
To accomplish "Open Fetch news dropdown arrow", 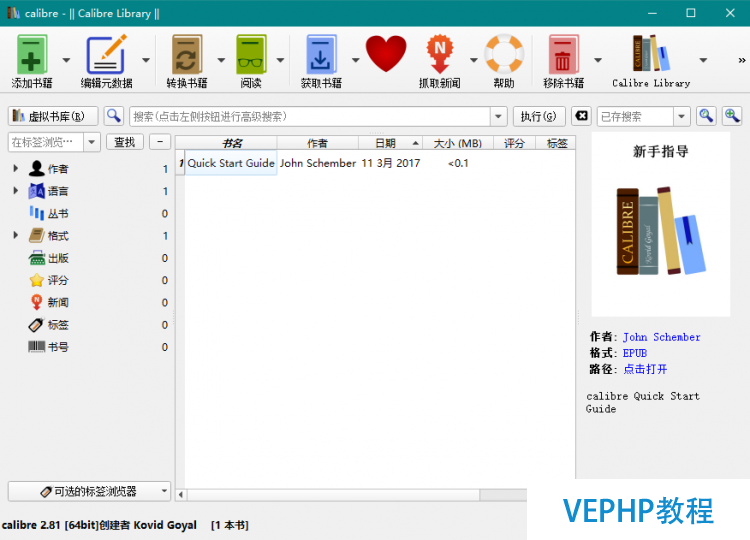I will pyautogui.click(x=474, y=60).
